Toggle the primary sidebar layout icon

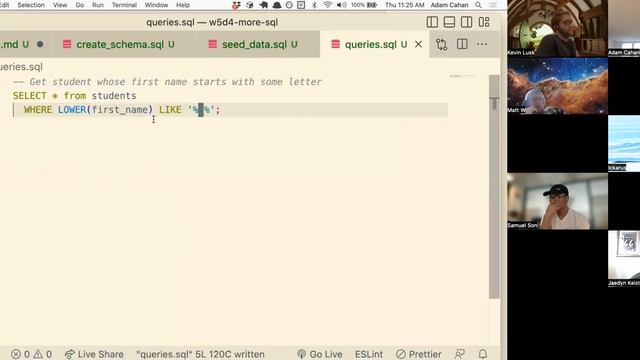(x=432, y=22)
